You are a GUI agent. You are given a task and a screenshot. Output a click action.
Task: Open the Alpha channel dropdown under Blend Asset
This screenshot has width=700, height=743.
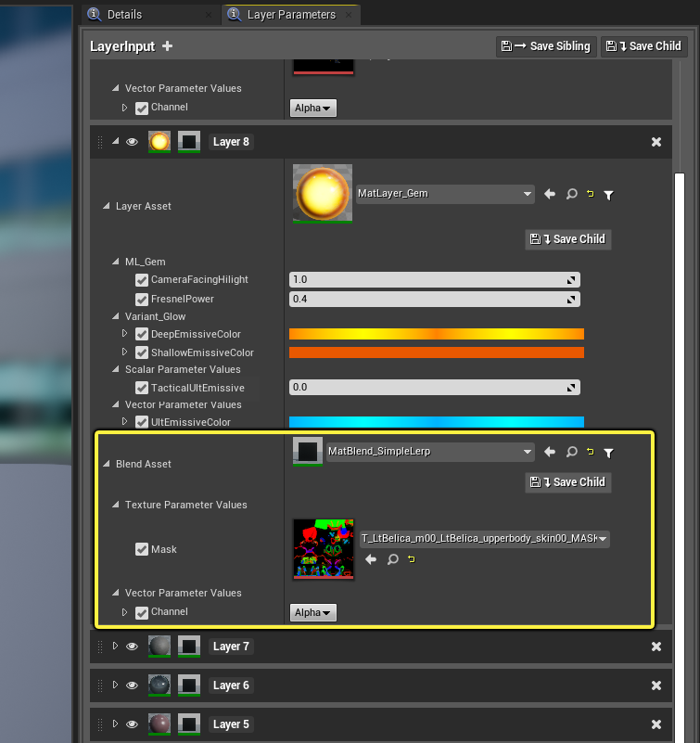point(312,612)
